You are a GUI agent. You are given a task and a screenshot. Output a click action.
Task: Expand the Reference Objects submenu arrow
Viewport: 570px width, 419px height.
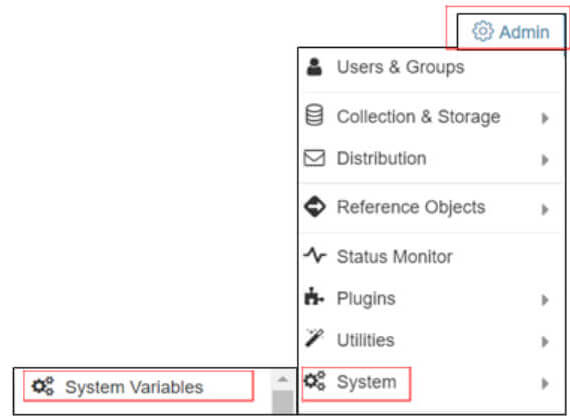coord(545,209)
